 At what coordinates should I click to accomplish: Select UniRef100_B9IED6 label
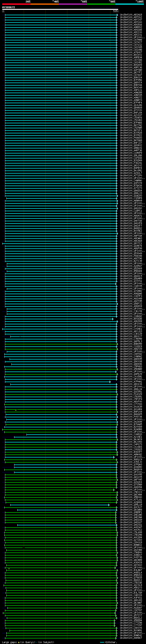point(131,319)
